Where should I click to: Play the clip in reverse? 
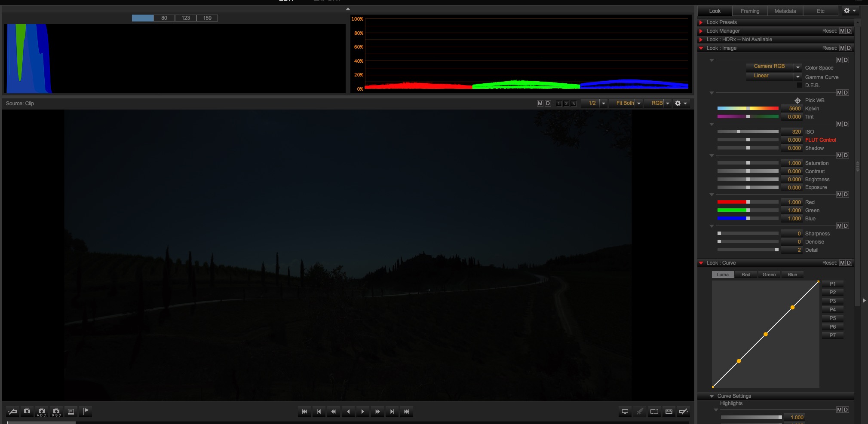[x=348, y=412]
